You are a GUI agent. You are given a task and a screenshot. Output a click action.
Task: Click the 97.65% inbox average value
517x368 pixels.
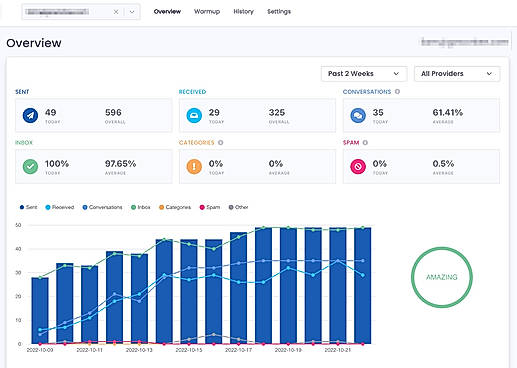point(120,164)
